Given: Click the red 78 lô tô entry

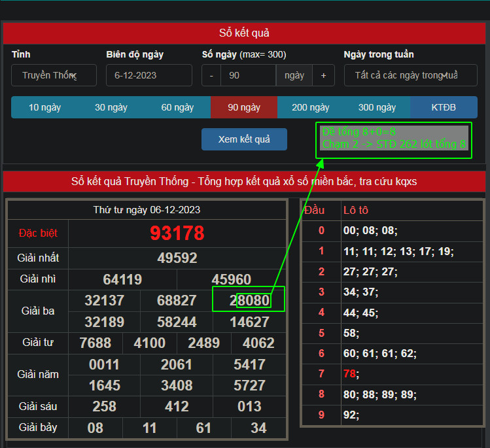Looking at the screenshot, I should pos(350,373).
